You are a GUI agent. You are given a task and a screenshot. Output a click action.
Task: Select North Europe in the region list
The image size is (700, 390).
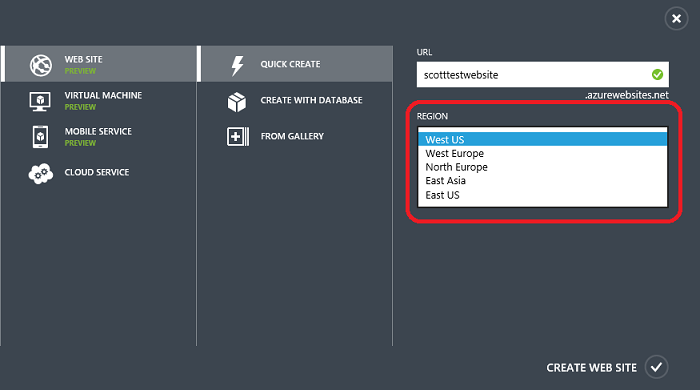point(542,167)
